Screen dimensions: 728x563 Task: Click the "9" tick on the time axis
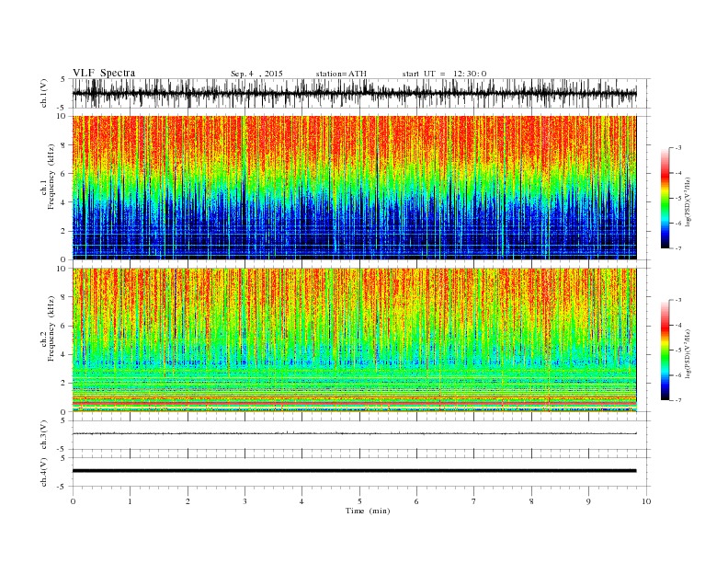[588, 501]
